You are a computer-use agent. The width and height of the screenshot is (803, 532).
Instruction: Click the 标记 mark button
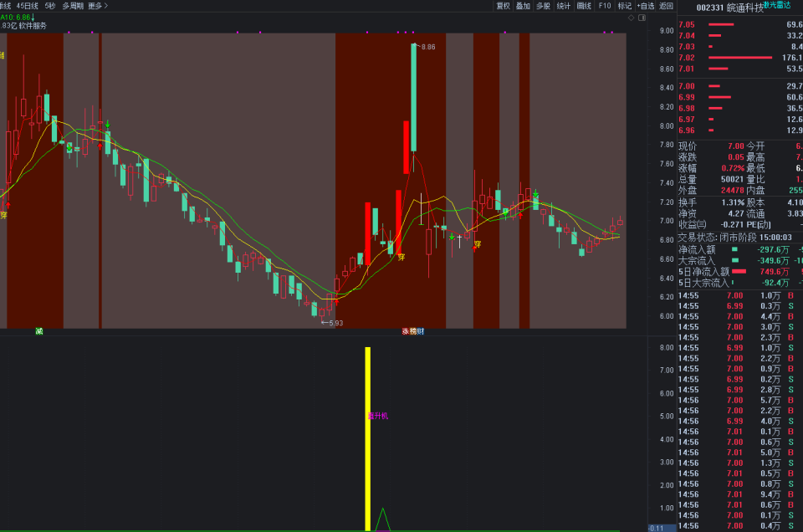coord(624,6)
